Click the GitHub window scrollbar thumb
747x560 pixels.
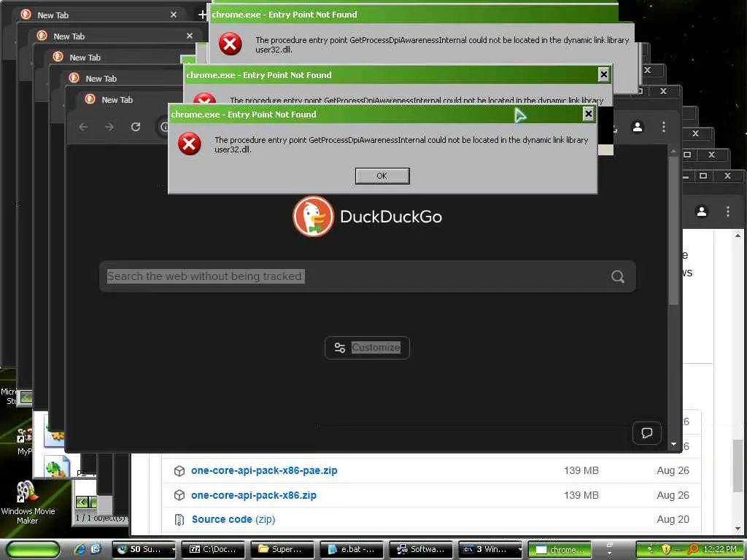pyautogui.click(x=738, y=466)
